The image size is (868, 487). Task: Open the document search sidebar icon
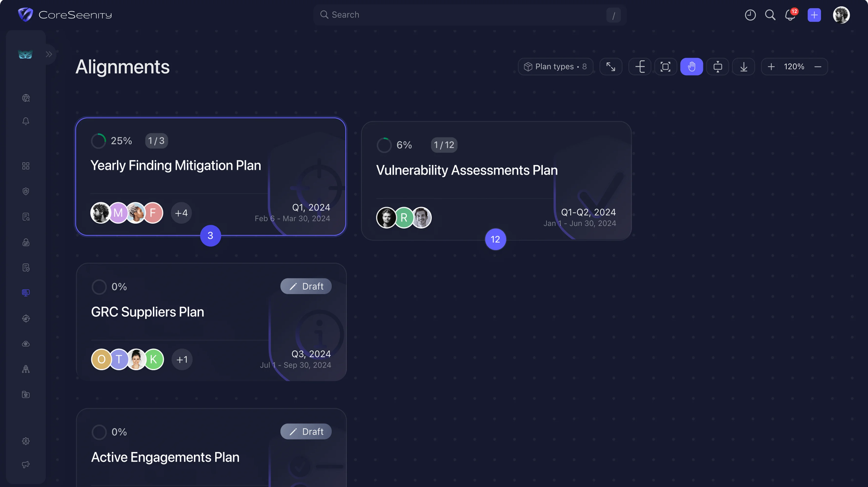pos(26,216)
